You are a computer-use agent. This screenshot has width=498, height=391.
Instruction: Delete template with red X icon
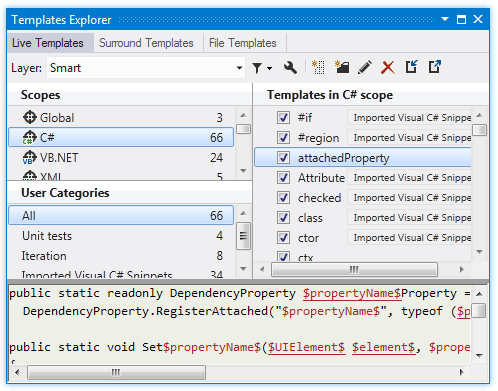[x=388, y=68]
